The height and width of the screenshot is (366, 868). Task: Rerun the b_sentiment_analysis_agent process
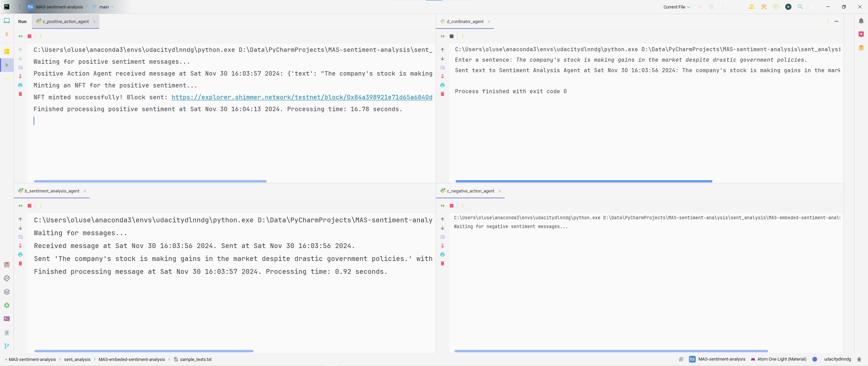[x=21, y=206]
